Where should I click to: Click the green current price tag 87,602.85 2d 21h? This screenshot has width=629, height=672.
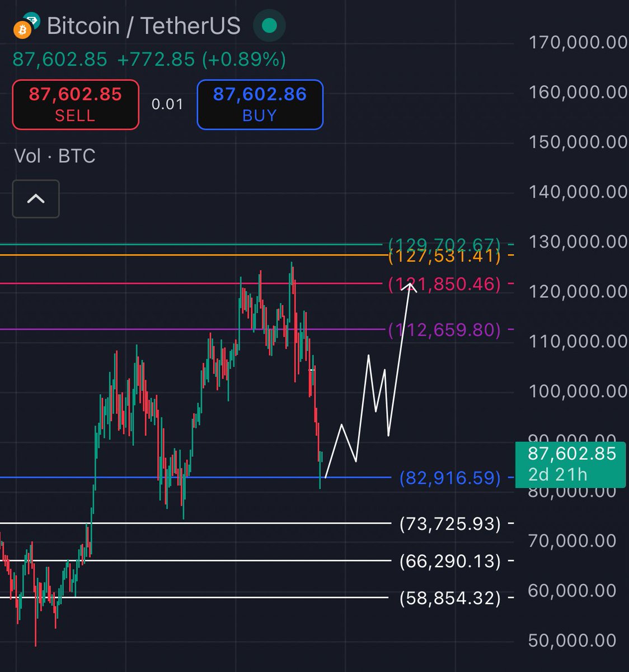click(570, 464)
